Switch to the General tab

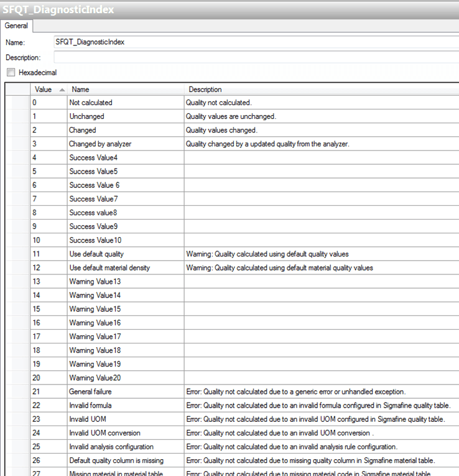click(16, 26)
